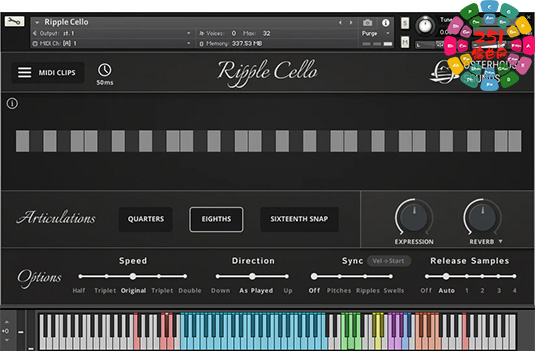Toggle the Vel->Start button next to Sync
Image resolution: width=535 pixels, height=363 pixels.
pyautogui.click(x=389, y=261)
